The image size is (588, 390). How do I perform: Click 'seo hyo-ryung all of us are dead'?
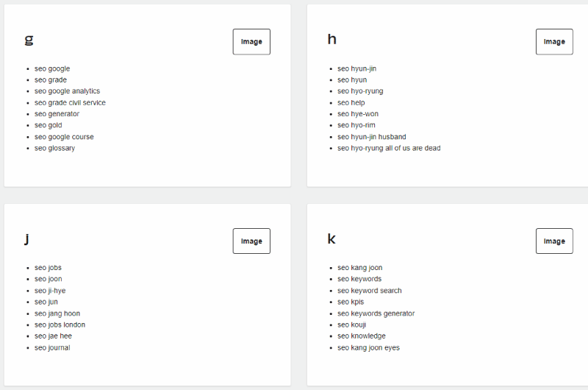click(389, 148)
